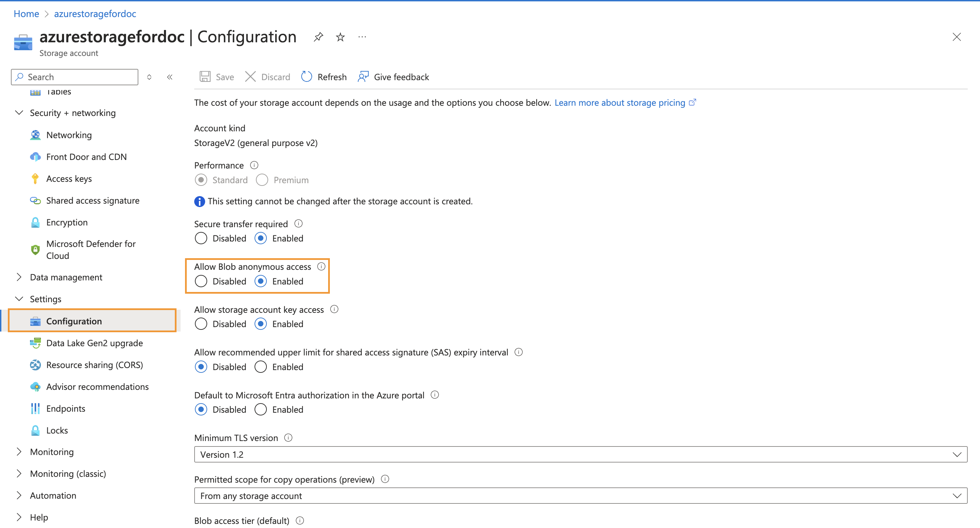Add storage account to favorites star
Image resolution: width=980 pixels, height=528 pixels.
[x=340, y=37]
